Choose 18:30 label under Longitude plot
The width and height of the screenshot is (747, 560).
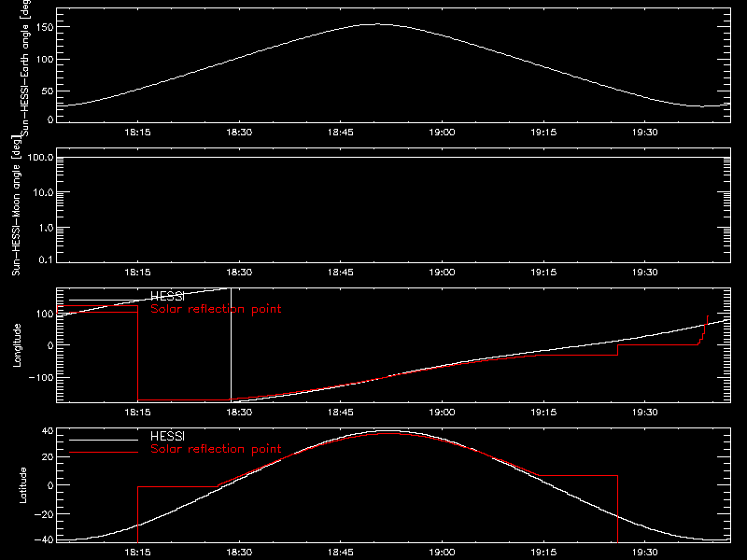coord(239,413)
